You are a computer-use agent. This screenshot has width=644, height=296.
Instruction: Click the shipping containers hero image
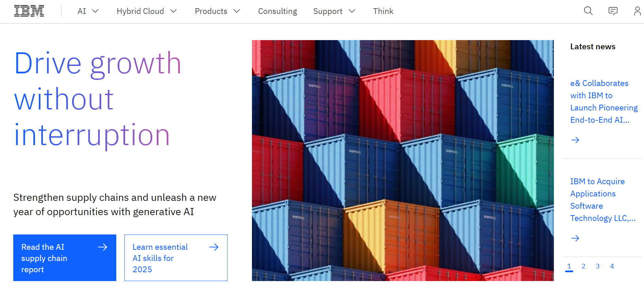[x=403, y=160]
